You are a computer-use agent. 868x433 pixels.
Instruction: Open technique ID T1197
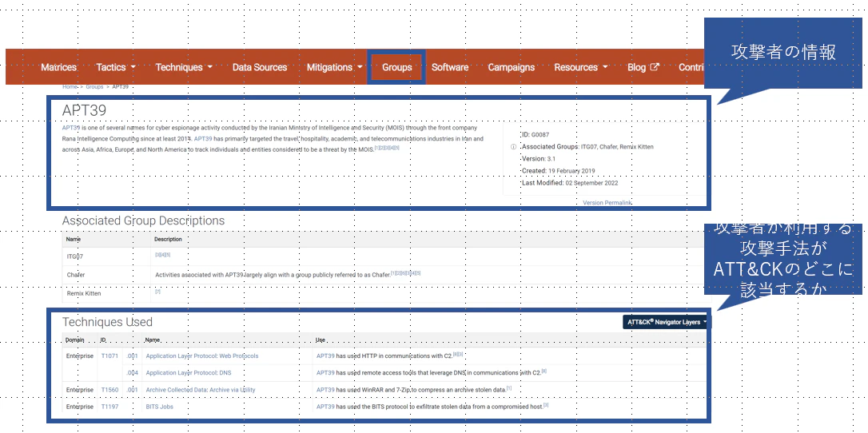tap(109, 407)
